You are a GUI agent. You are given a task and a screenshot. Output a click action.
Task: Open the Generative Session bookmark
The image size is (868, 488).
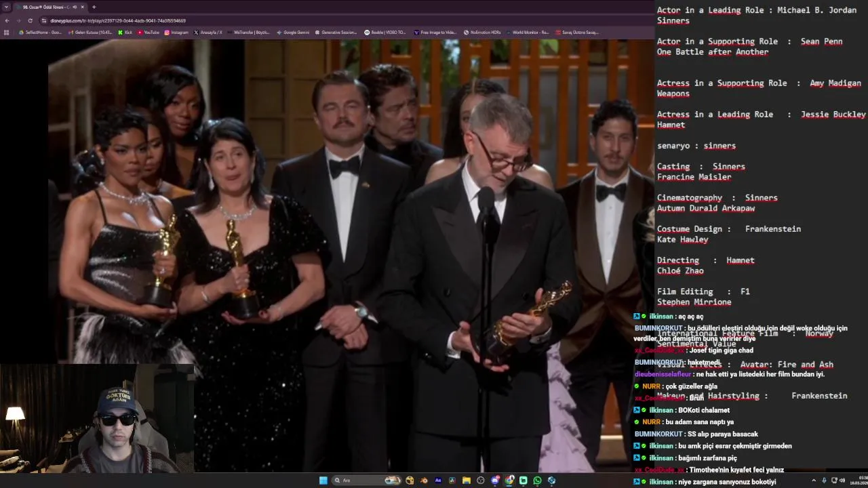(336, 32)
